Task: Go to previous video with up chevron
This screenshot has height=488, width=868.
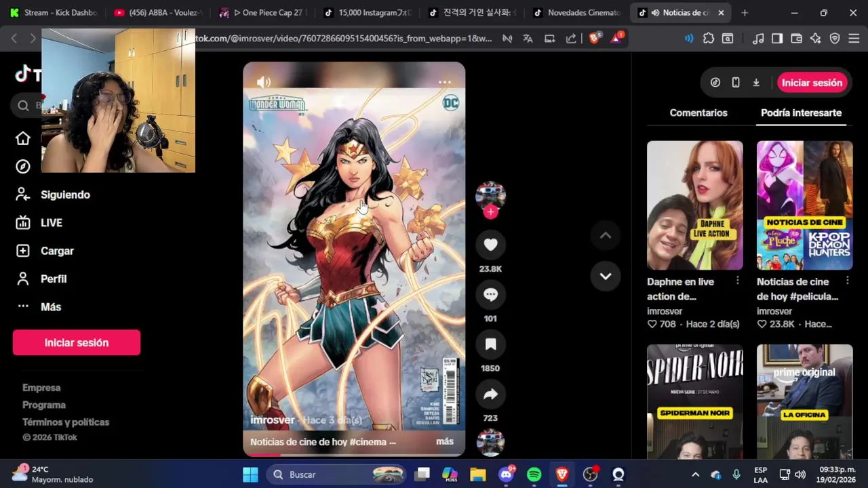Action: (x=606, y=235)
